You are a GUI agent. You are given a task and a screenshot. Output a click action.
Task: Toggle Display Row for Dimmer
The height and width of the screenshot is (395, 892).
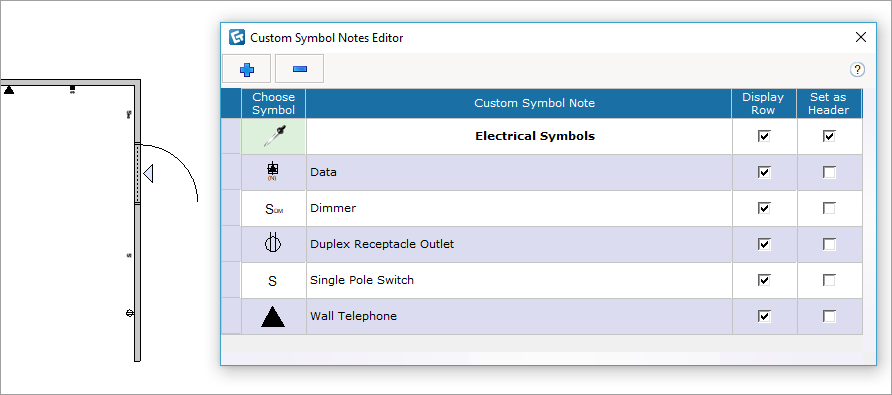(764, 208)
